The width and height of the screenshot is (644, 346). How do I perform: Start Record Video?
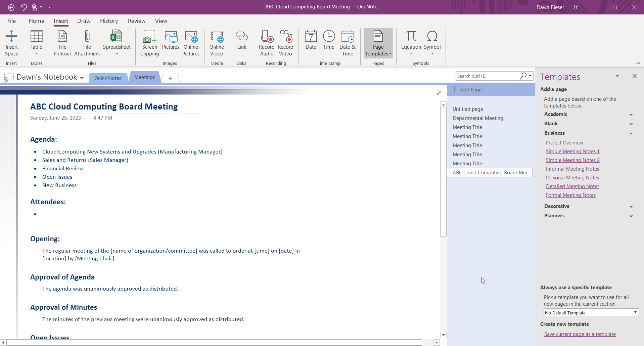point(285,43)
